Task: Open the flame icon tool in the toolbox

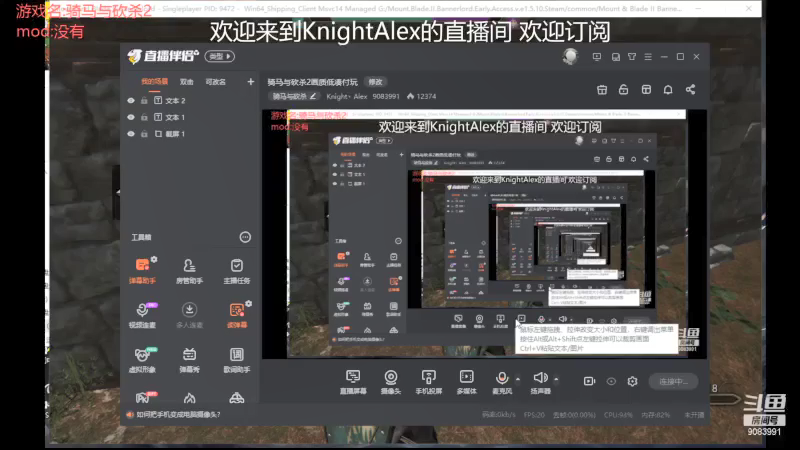Action: pyautogui.click(x=189, y=397)
